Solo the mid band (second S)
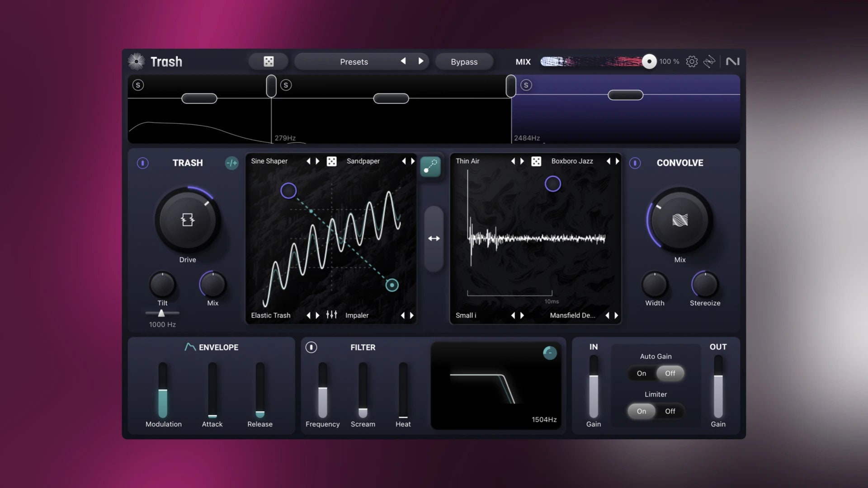This screenshot has width=868, height=488. point(286,85)
